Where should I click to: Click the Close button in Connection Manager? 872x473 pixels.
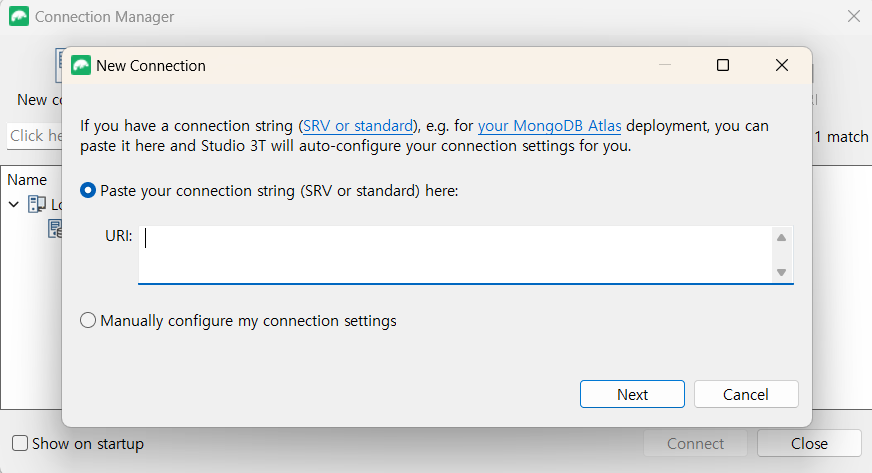click(809, 443)
